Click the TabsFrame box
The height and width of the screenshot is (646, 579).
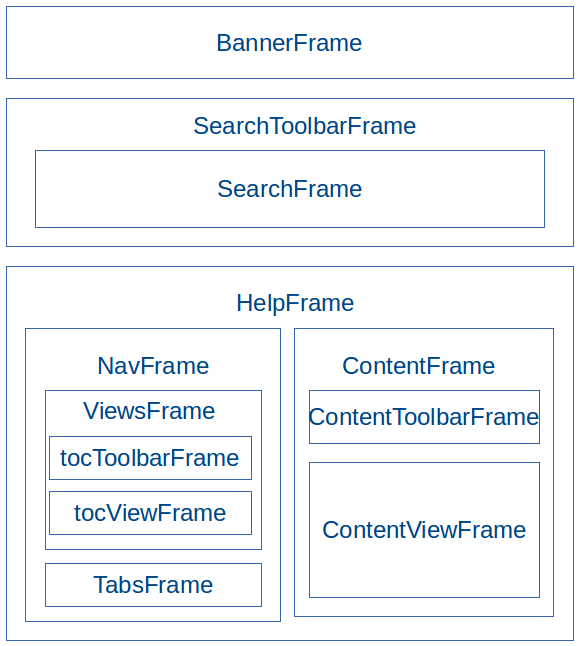point(153,585)
